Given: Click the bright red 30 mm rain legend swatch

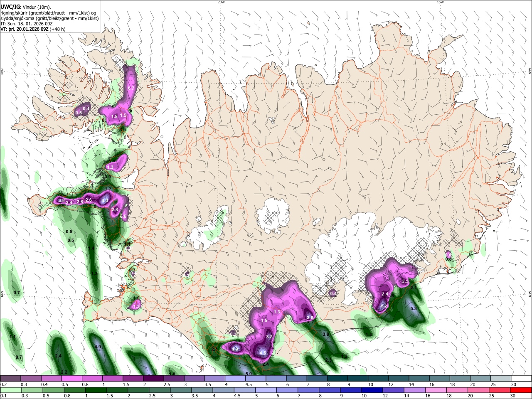Looking at the screenshot, I should pos(521,390).
